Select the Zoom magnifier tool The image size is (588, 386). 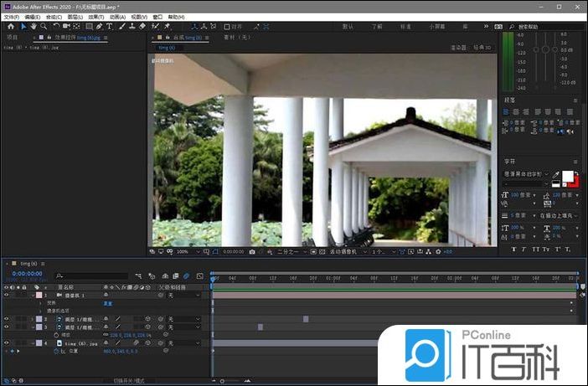pos(43,26)
